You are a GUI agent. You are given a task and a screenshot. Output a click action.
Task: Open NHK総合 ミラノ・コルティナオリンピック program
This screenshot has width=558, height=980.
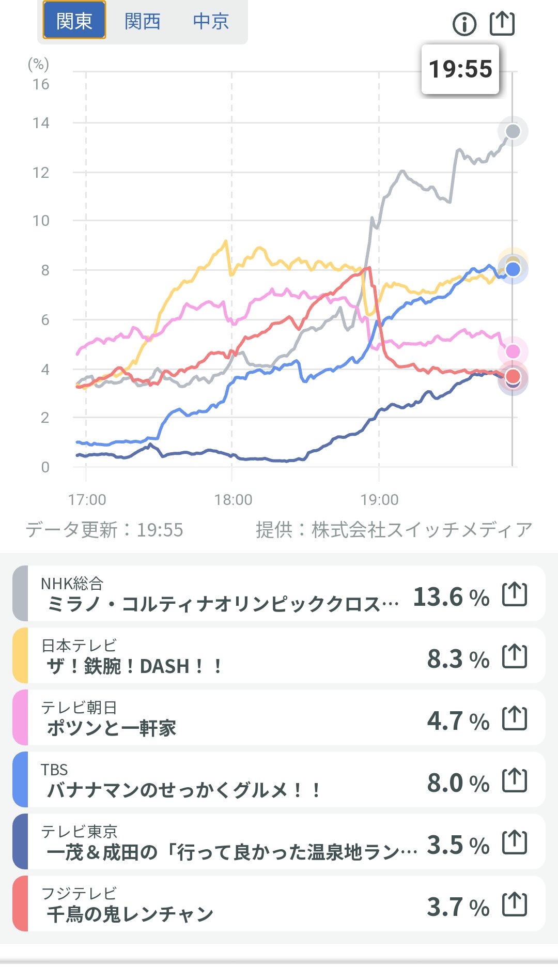point(222,603)
